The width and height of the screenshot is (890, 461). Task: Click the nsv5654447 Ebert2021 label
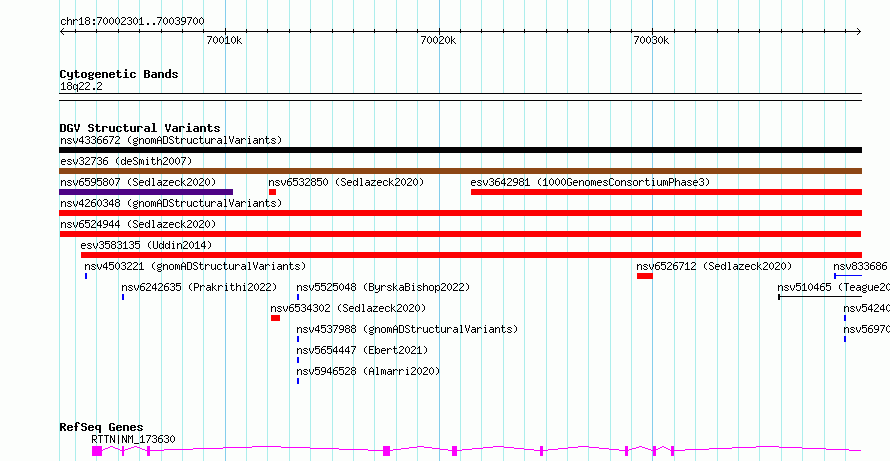click(x=362, y=350)
